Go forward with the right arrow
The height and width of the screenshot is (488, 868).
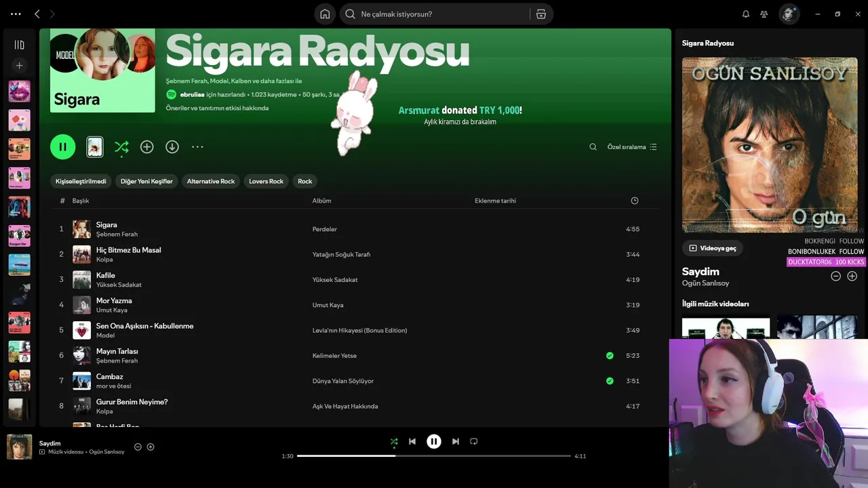coord(52,14)
